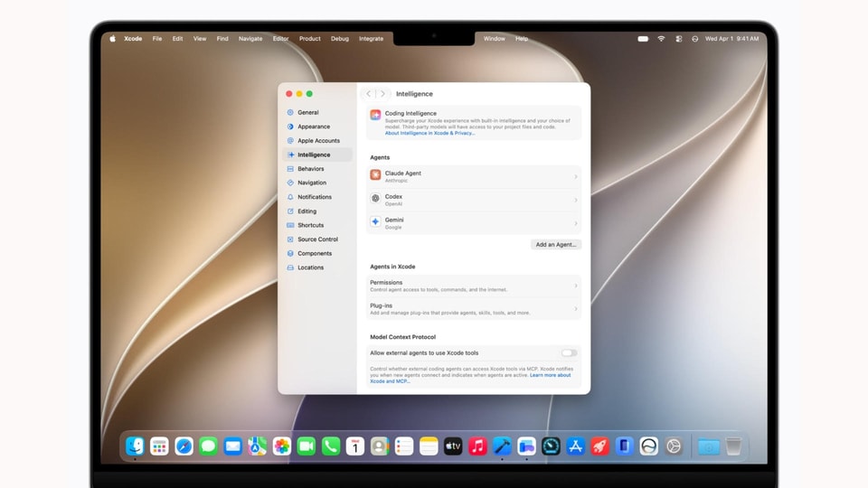Open the View menu

(x=199, y=39)
